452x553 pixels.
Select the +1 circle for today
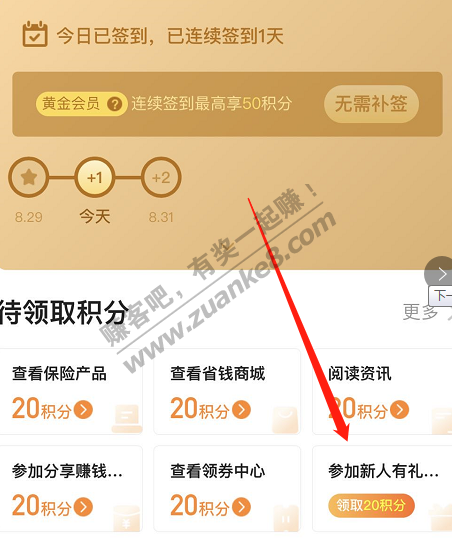point(95,177)
